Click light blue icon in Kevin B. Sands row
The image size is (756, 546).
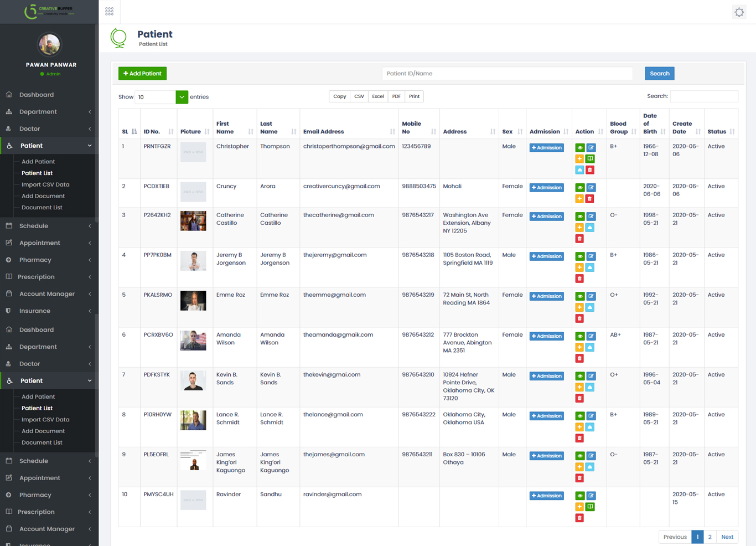(x=591, y=387)
